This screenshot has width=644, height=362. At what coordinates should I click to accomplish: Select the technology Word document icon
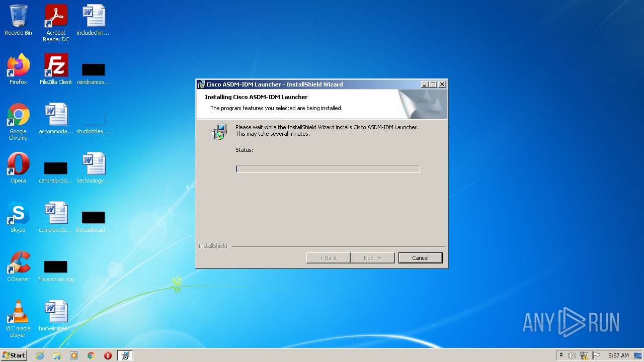click(94, 168)
